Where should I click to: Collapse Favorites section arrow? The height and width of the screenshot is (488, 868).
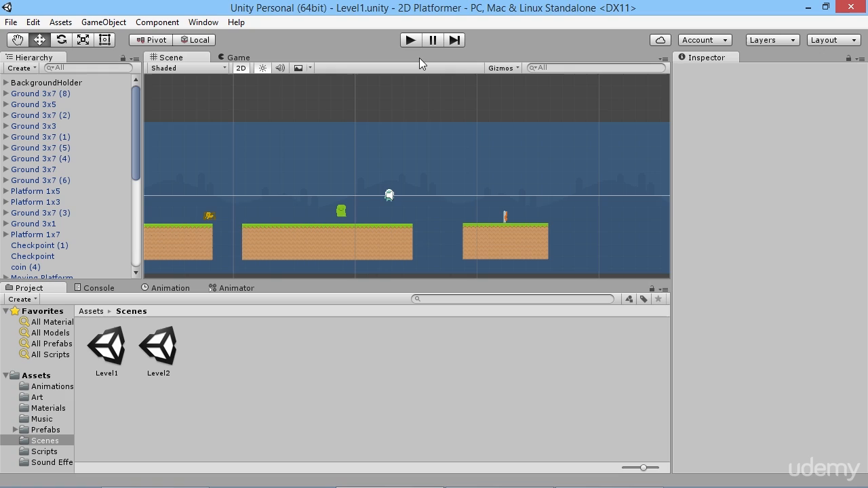point(5,311)
